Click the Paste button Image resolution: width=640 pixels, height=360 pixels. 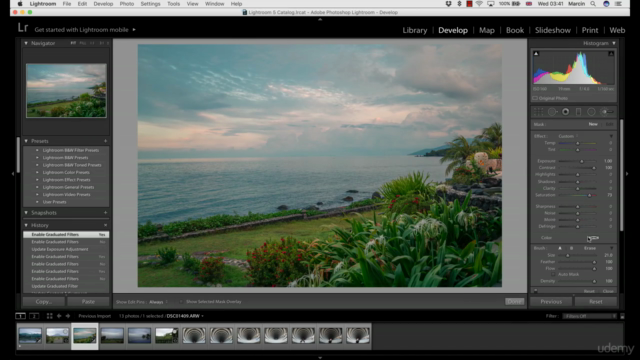click(88, 302)
